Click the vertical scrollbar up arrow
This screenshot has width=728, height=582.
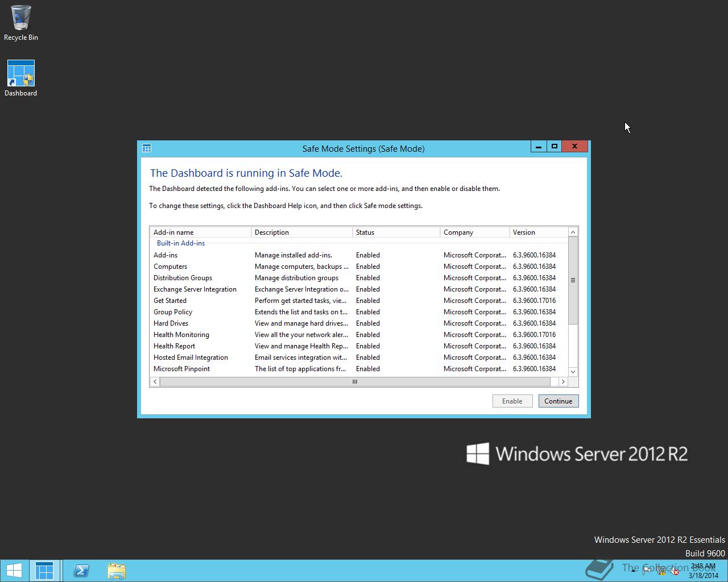(x=573, y=232)
